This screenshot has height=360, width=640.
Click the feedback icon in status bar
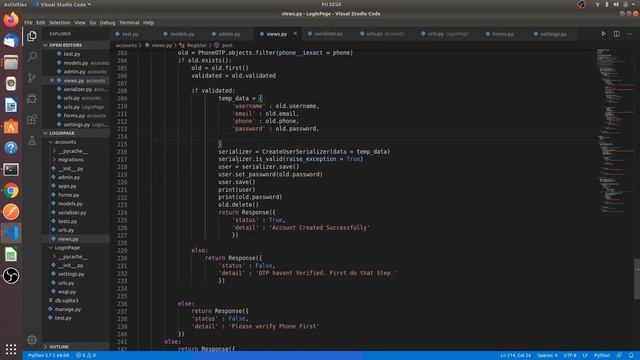point(619,356)
